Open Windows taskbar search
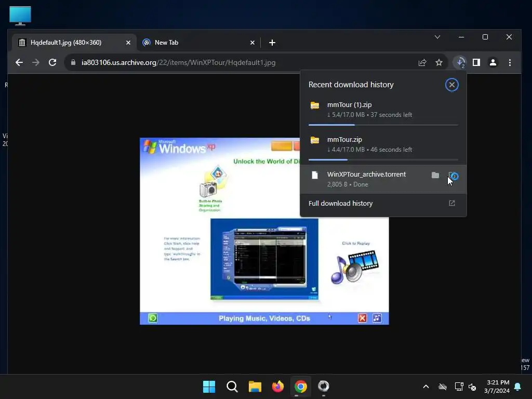Viewport: 532px width, 399px height. [232, 387]
